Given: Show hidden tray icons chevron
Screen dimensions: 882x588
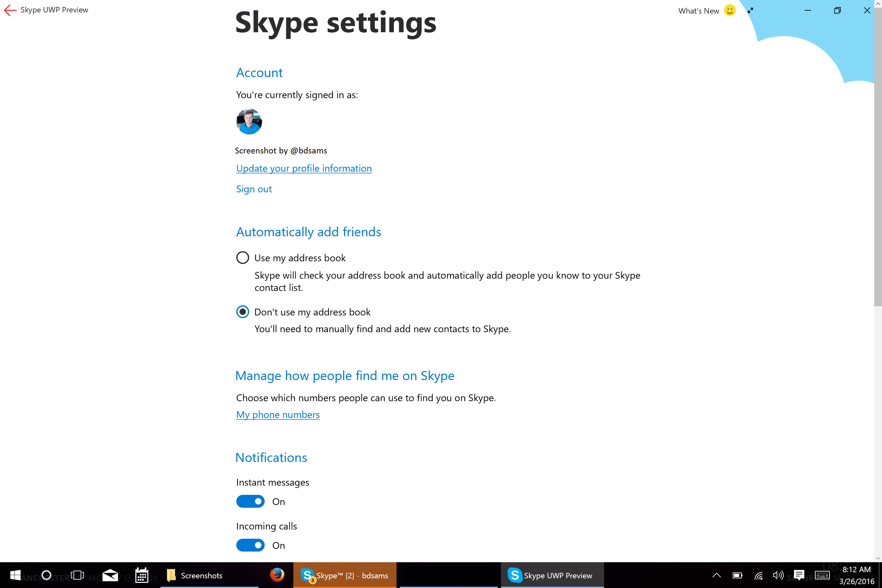Looking at the screenshot, I should (x=716, y=575).
